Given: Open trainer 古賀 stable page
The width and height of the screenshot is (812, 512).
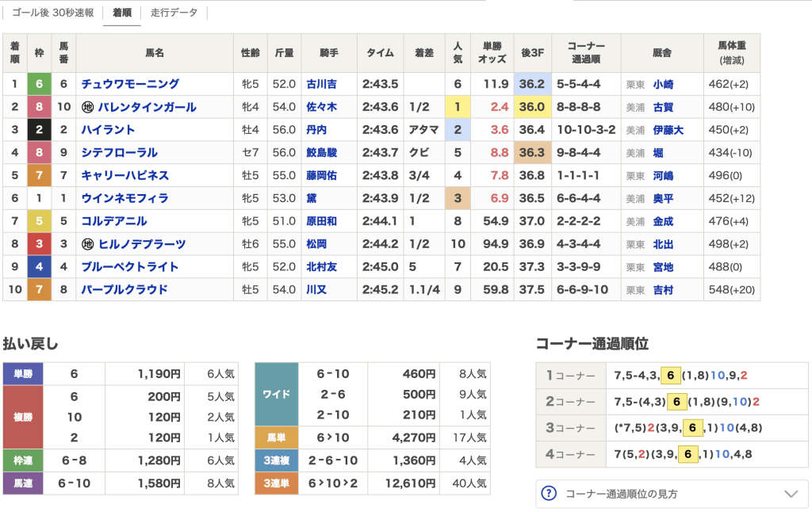Looking at the screenshot, I should pos(663,107).
